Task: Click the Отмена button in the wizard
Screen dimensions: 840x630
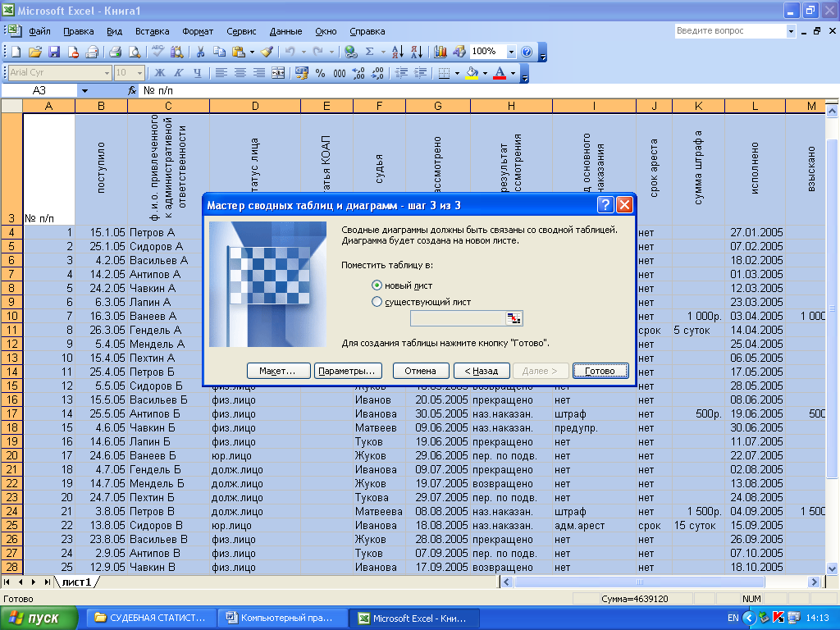Action: (x=421, y=371)
